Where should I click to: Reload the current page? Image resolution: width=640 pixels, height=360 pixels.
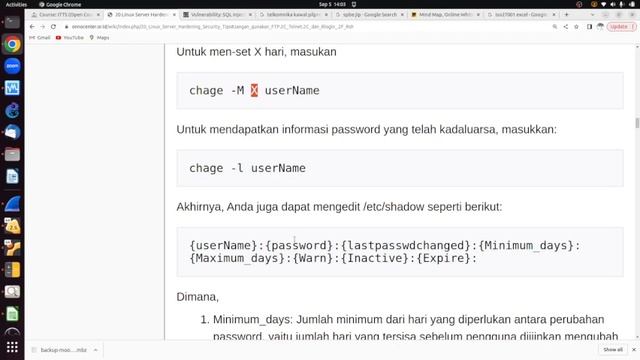(x=53, y=27)
